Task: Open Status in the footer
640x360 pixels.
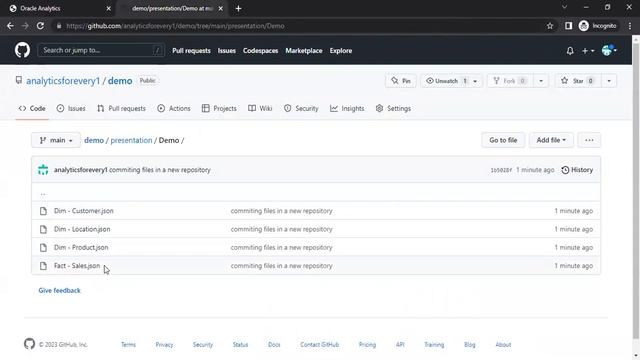Action: click(240, 345)
